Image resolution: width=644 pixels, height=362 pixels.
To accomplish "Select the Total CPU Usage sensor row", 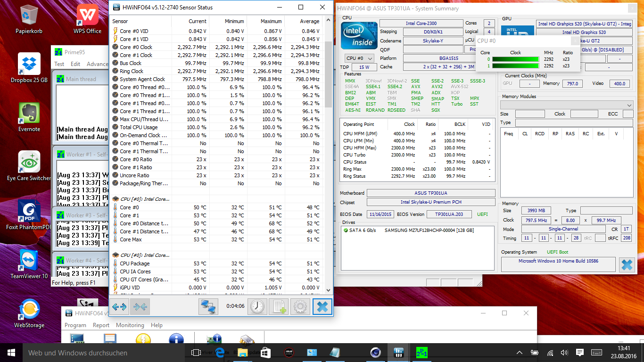I will [x=139, y=127].
